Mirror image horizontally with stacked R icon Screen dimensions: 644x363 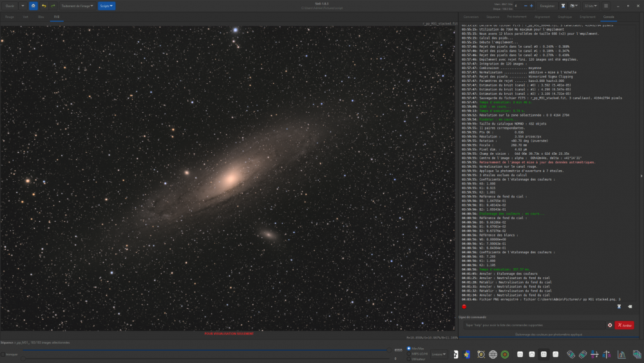click(x=594, y=355)
